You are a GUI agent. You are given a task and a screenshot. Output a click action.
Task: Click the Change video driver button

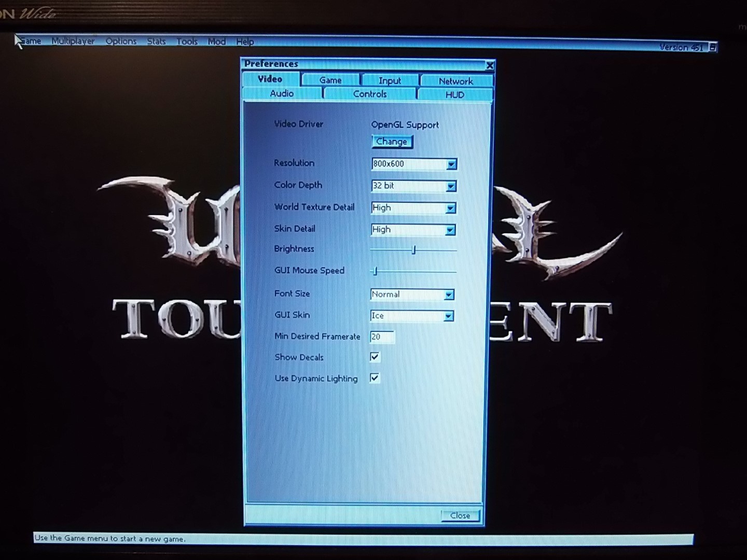(392, 142)
